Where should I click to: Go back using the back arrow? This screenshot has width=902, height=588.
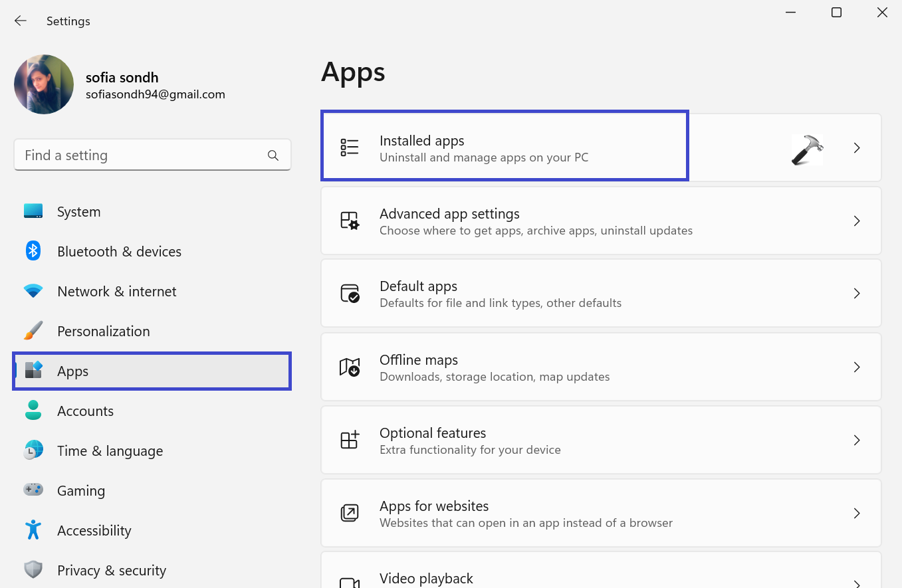pyautogui.click(x=21, y=21)
